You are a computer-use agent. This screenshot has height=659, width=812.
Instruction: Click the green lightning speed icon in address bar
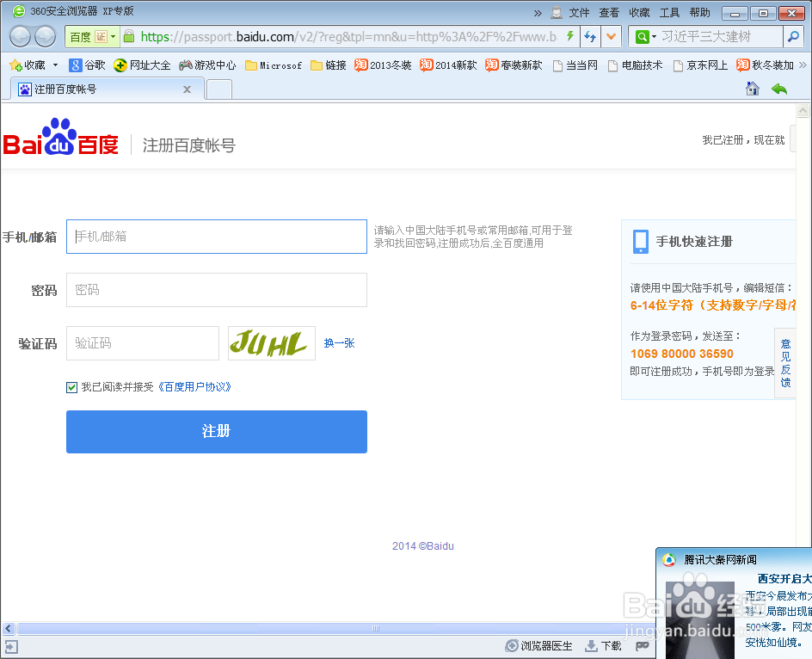pos(569,36)
